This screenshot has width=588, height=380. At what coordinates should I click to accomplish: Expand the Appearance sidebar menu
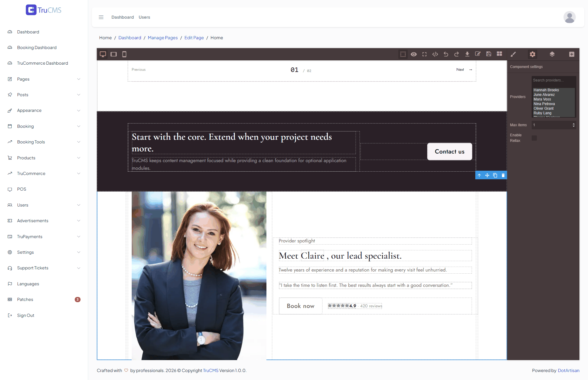44,110
